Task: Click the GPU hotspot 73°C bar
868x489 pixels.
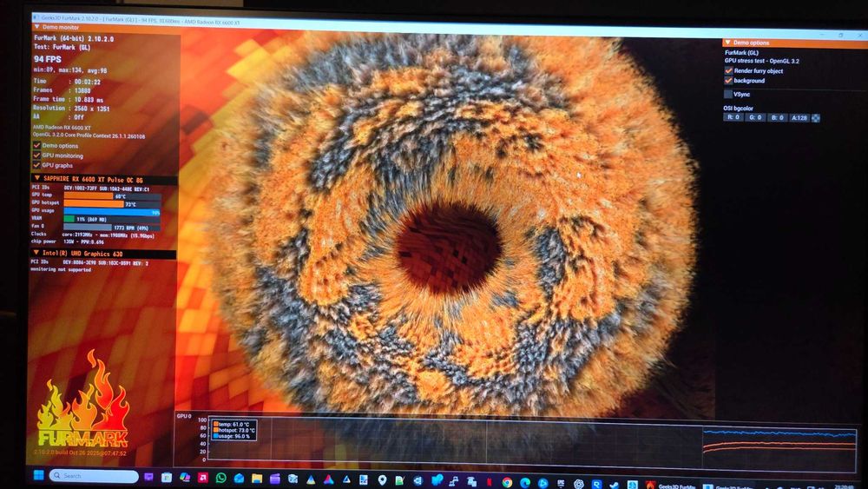Action: click(112, 204)
